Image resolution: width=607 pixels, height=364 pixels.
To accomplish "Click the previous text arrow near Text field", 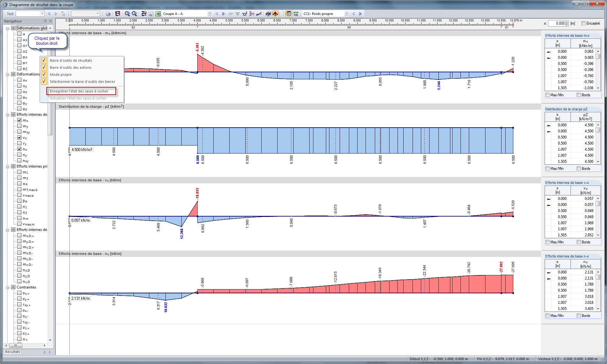I will [49, 14].
